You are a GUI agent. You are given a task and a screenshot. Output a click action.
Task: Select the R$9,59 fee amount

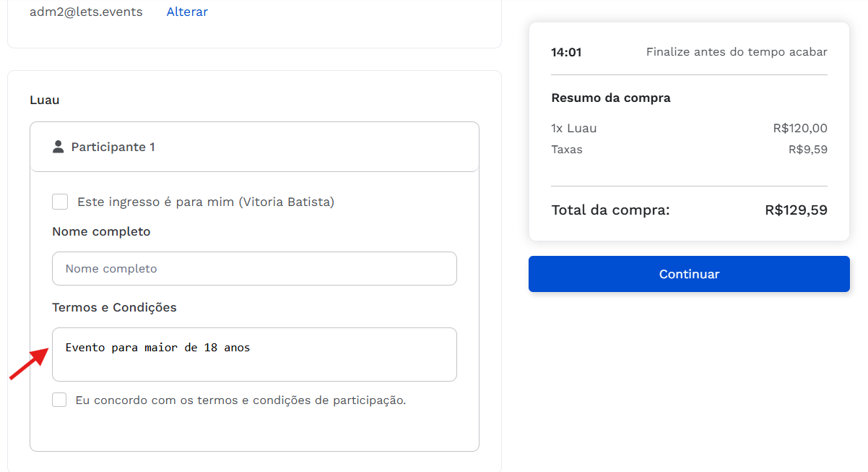(807, 150)
